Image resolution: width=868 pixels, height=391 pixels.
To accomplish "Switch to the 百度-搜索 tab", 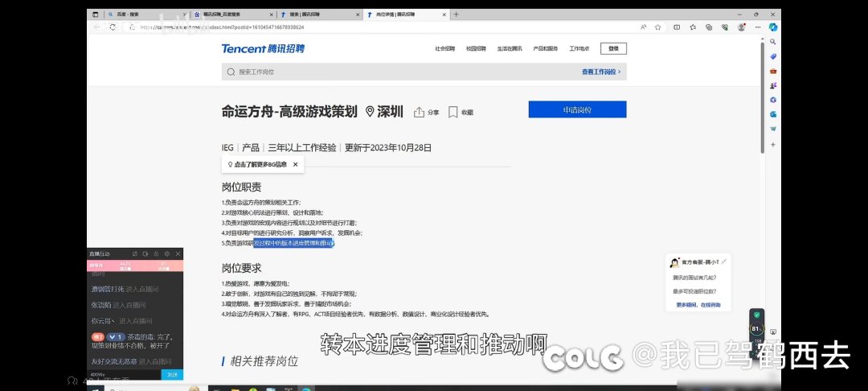I will pos(147,14).
